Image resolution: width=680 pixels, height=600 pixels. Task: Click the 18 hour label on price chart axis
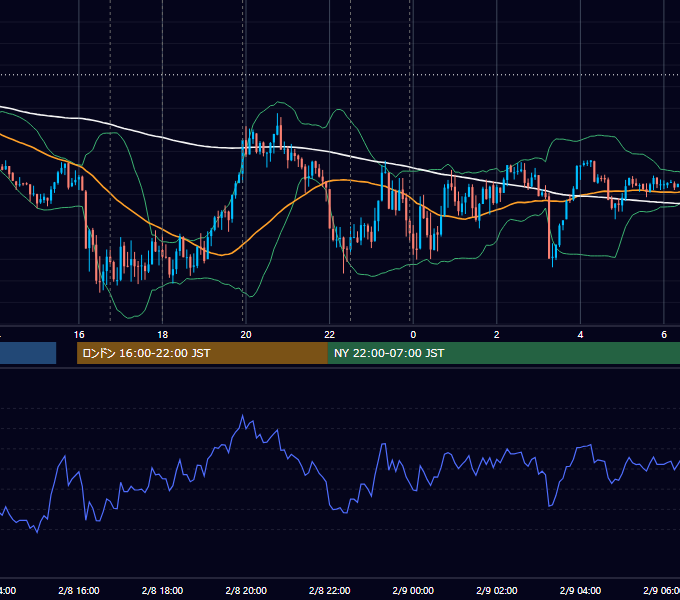pos(163,335)
